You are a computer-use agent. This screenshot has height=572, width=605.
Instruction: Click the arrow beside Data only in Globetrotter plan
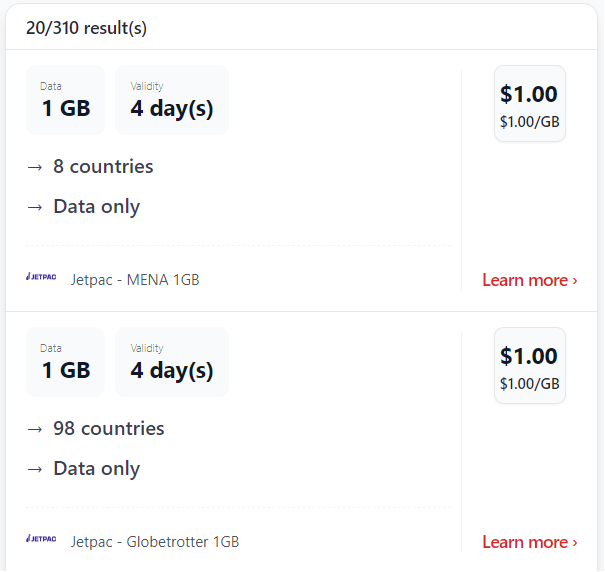click(35, 469)
